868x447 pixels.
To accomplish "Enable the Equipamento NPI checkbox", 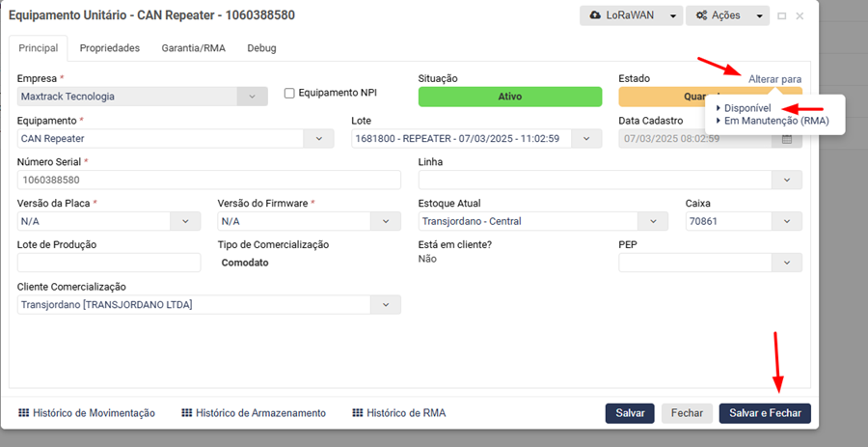I will 289,94.
